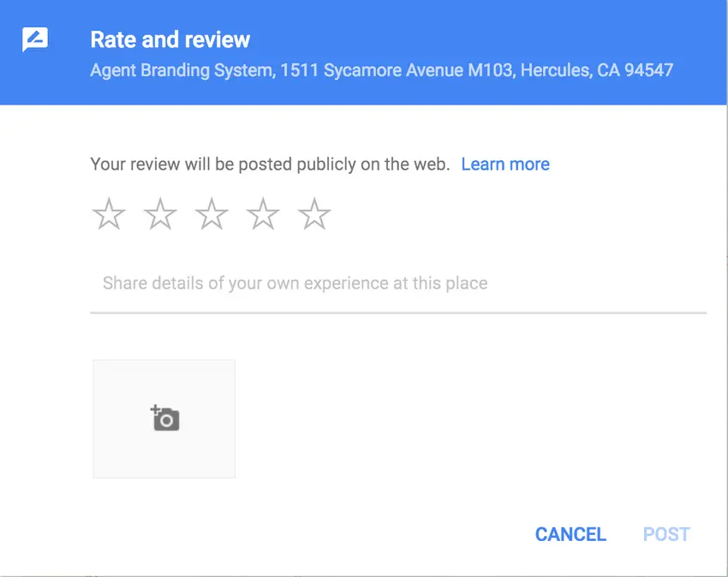Click the Agent Branding System address text
The height and width of the screenshot is (577, 728).
pyautogui.click(x=382, y=70)
